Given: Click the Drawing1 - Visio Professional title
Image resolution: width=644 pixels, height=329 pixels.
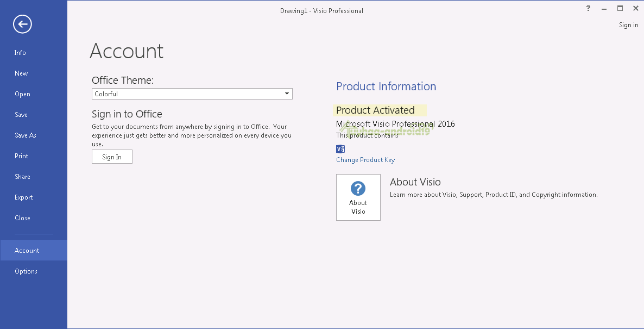Looking at the screenshot, I should tap(321, 11).
